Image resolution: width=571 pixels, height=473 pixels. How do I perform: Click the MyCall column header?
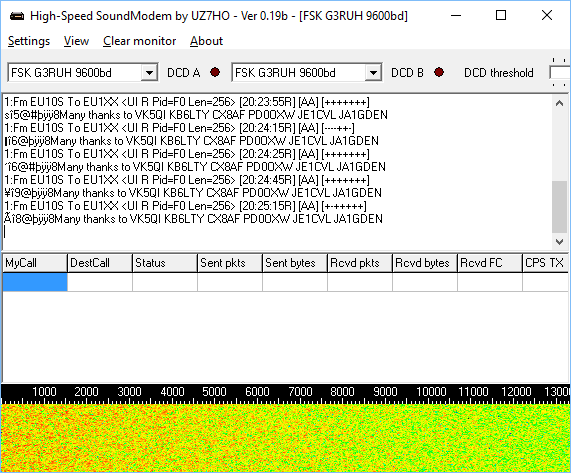pos(35,263)
